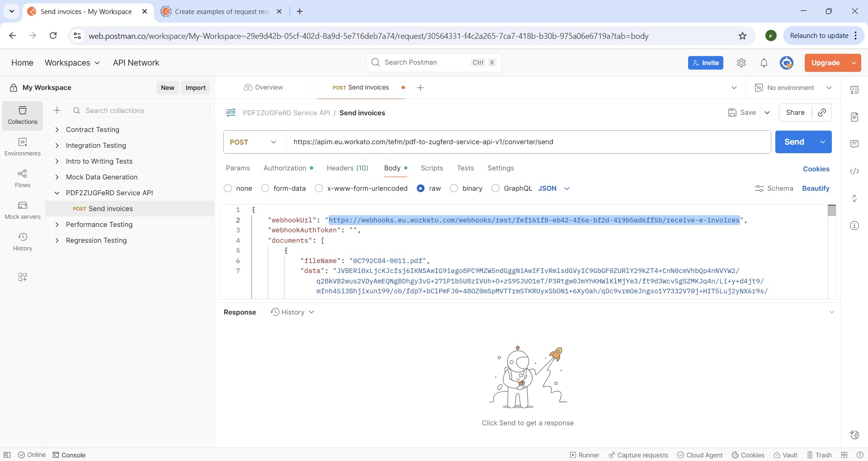Select the GraphQL body option

pos(495,188)
